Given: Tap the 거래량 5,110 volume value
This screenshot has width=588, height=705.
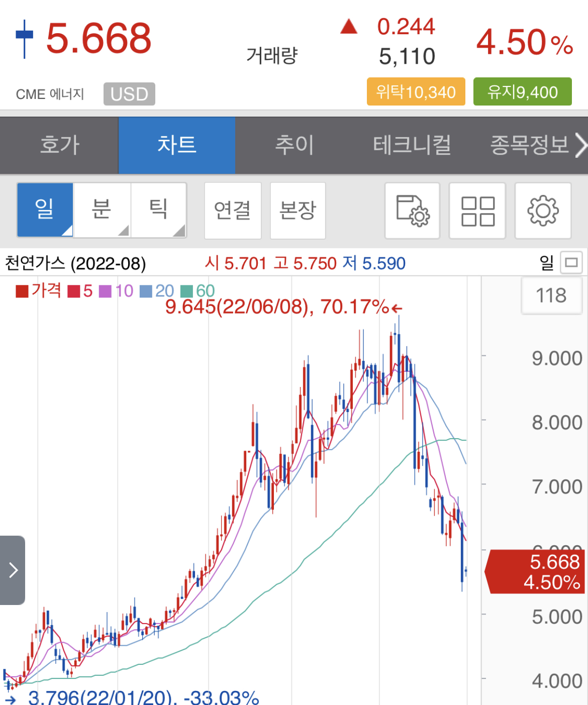Looking at the screenshot, I should pos(407,56).
